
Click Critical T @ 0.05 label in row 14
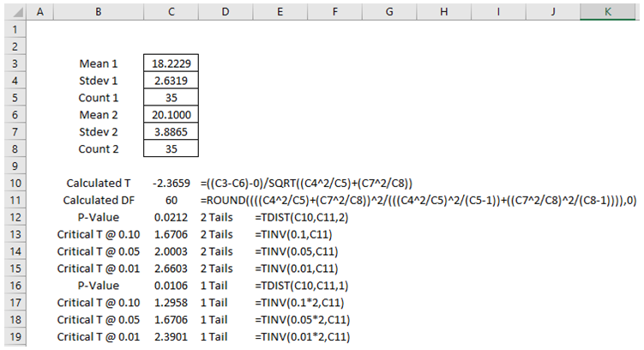pyautogui.click(x=99, y=251)
